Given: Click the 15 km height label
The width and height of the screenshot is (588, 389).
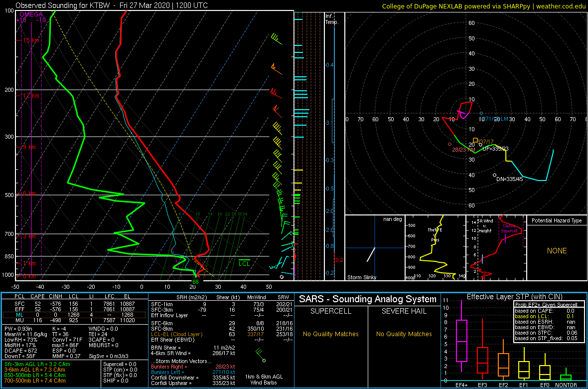Looking at the screenshot, I should tap(31, 40).
